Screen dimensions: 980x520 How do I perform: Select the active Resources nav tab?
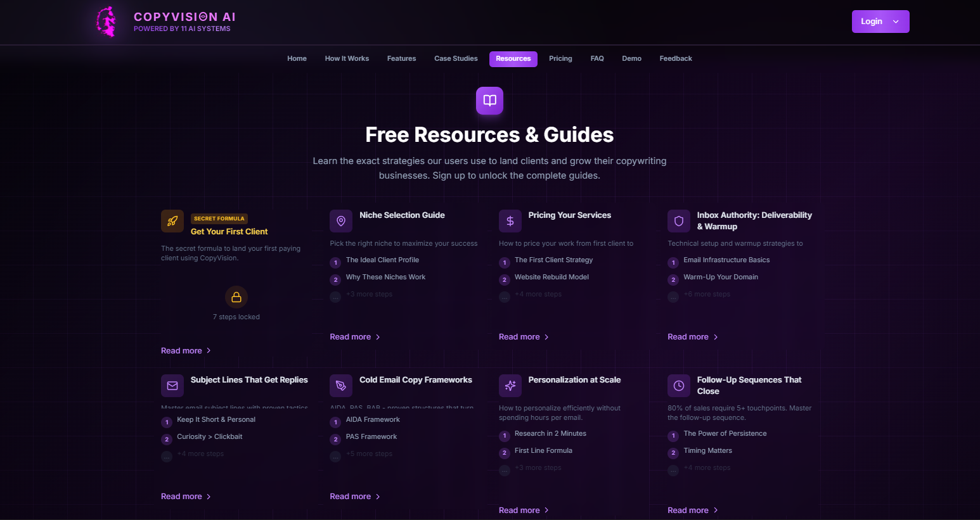tap(513, 59)
